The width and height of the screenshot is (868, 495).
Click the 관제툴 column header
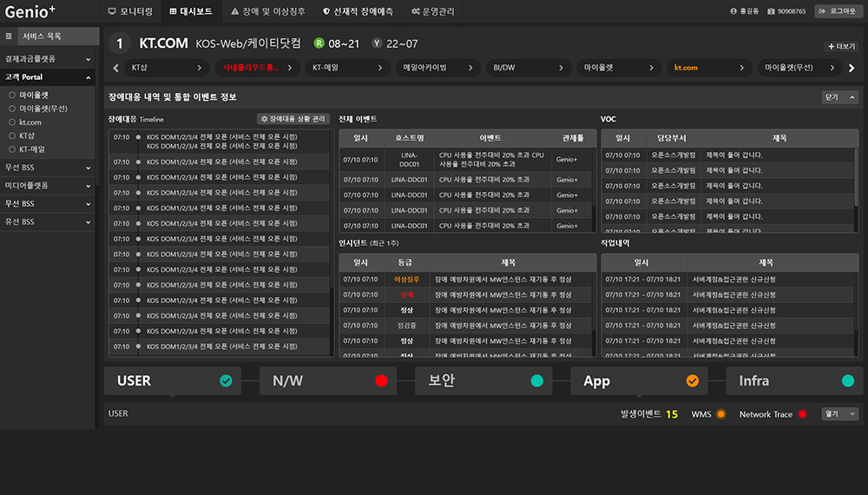573,138
